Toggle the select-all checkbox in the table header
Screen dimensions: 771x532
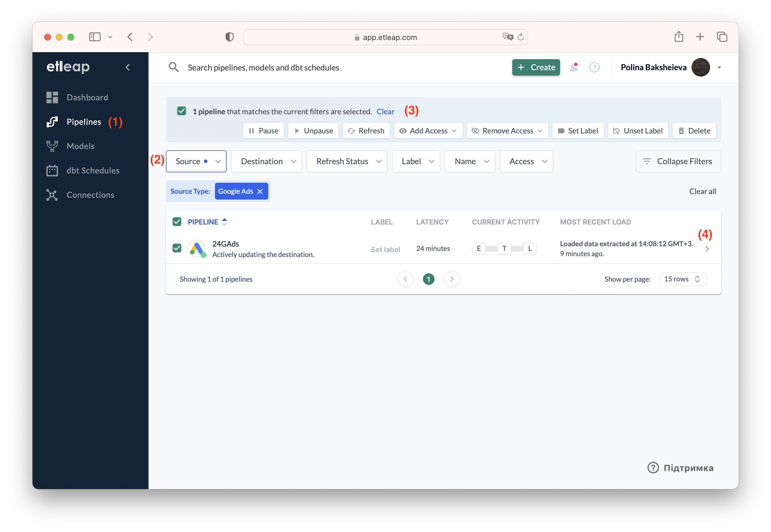coord(177,222)
